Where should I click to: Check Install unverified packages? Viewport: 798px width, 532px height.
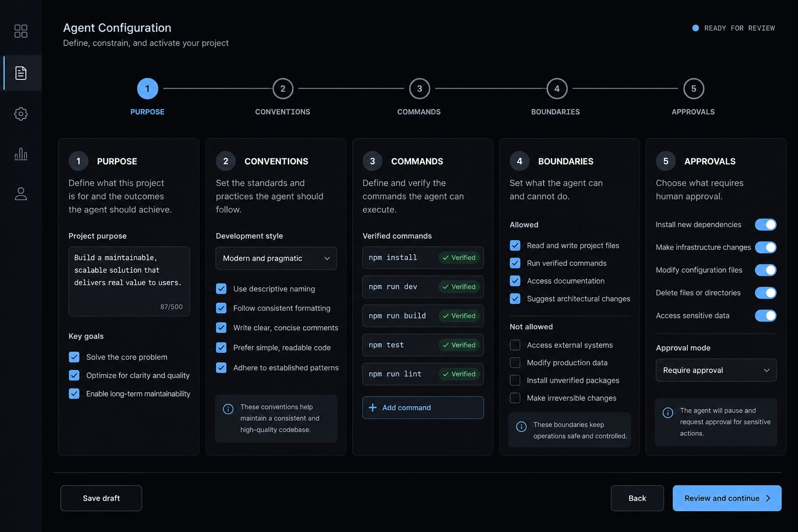[515, 380]
